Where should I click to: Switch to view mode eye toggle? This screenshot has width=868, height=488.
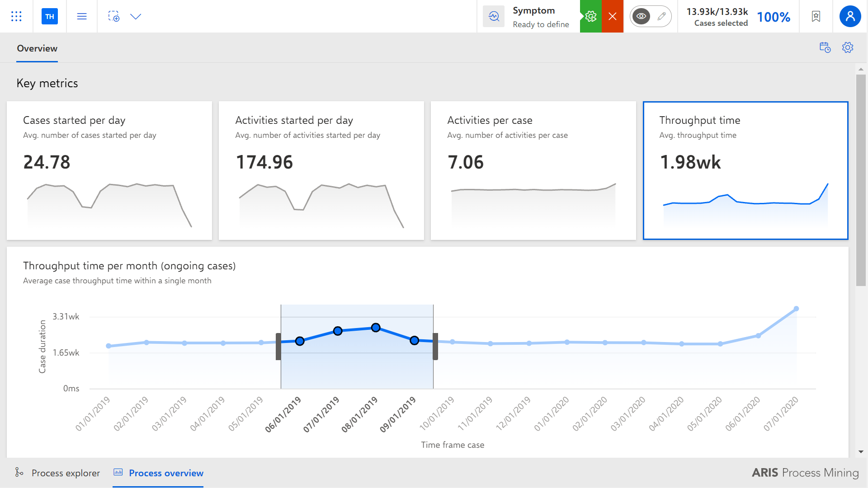641,16
